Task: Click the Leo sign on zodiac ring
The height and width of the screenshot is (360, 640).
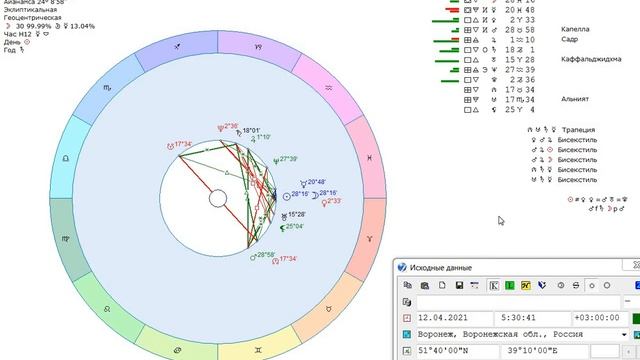Action: [x=107, y=309]
